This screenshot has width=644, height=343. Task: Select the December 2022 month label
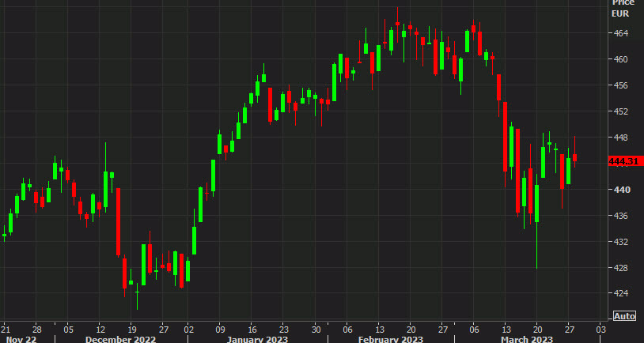[120, 339]
